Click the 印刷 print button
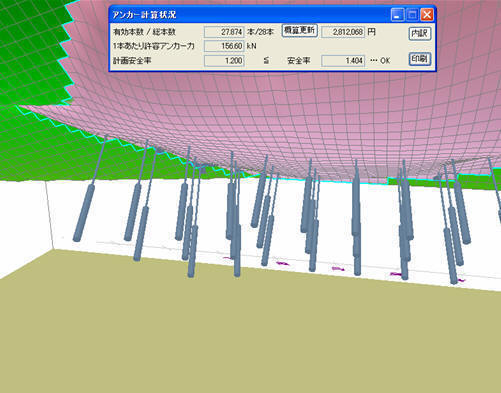The width and height of the screenshot is (501, 393). (420, 59)
